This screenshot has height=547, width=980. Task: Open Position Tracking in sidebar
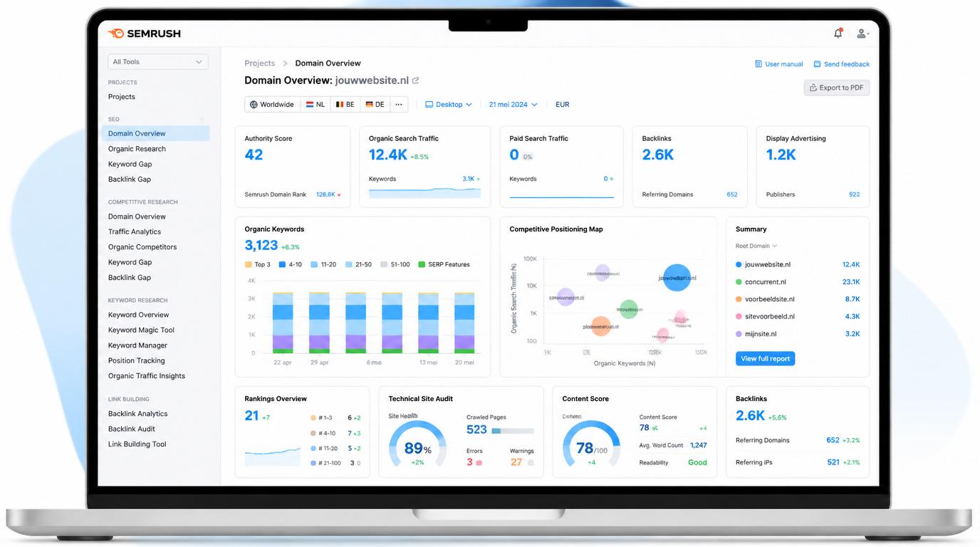(137, 360)
